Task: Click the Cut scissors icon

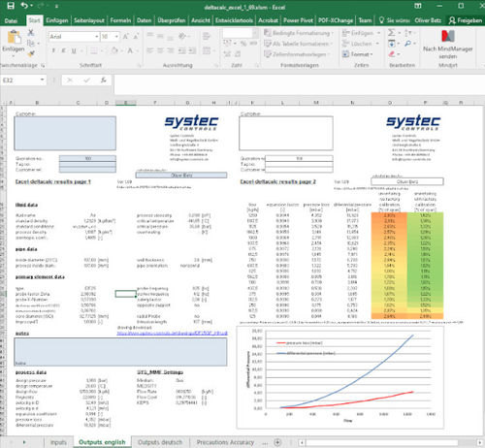Action: tap(31, 32)
